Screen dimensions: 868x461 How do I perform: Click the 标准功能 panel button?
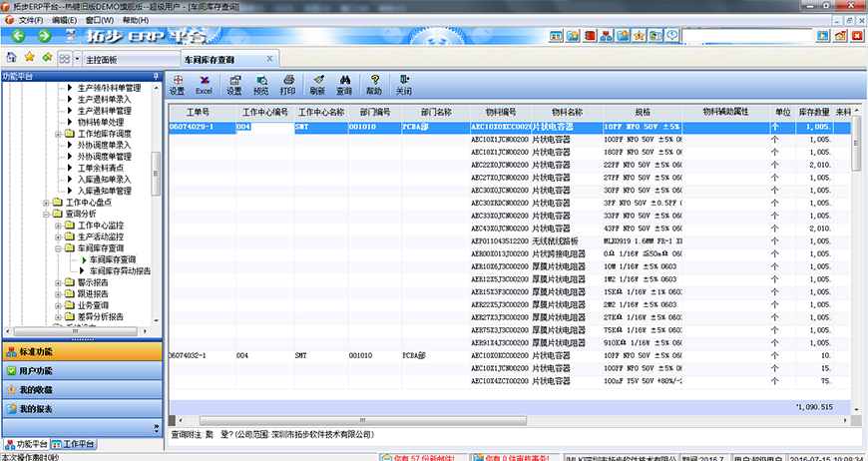pyautogui.click(x=80, y=351)
